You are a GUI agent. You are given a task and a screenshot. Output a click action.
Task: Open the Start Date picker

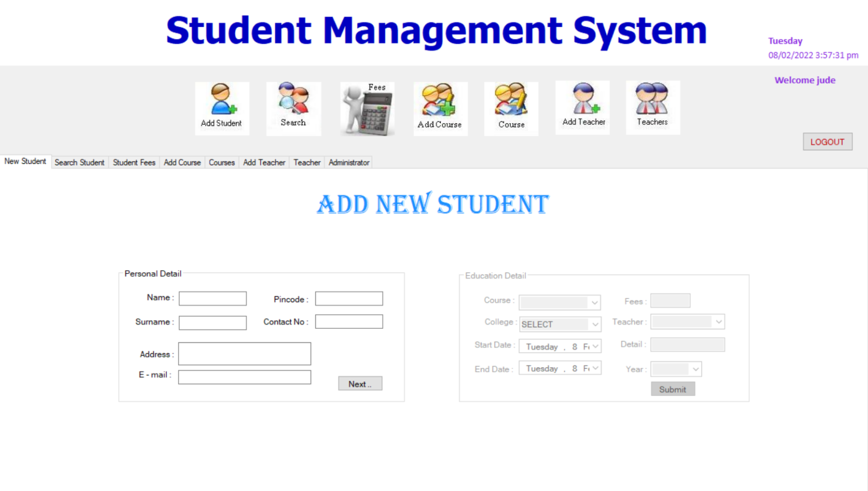(x=595, y=346)
